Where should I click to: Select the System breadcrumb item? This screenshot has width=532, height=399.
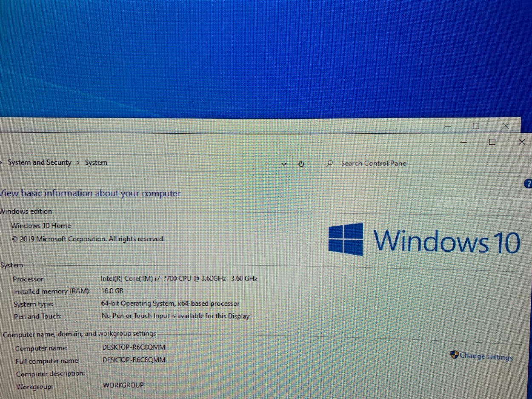[x=96, y=163]
